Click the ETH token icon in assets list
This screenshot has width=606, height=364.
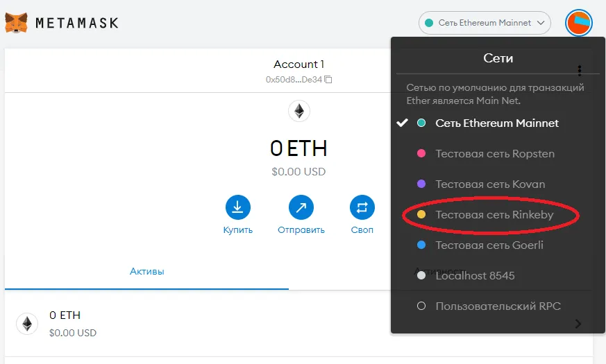coord(27,324)
